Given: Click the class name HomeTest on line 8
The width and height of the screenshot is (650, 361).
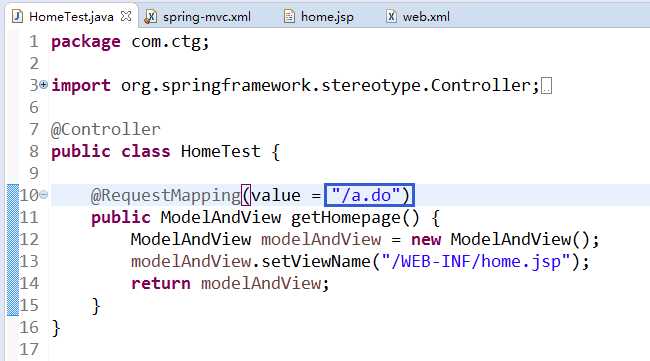Looking at the screenshot, I should [x=221, y=151].
